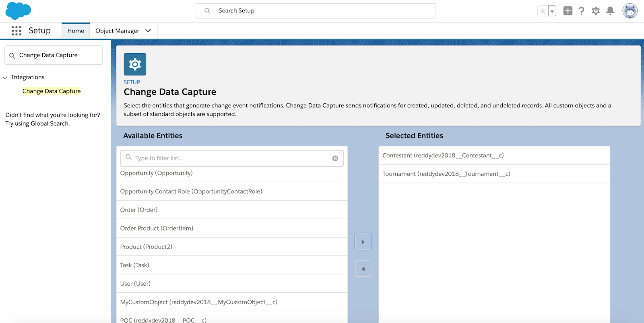Image resolution: width=644 pixels, height=323 pixels.
Task: Open the favorites list dropdown arrow
Action: pyautogui.click(x=552, y=11)
